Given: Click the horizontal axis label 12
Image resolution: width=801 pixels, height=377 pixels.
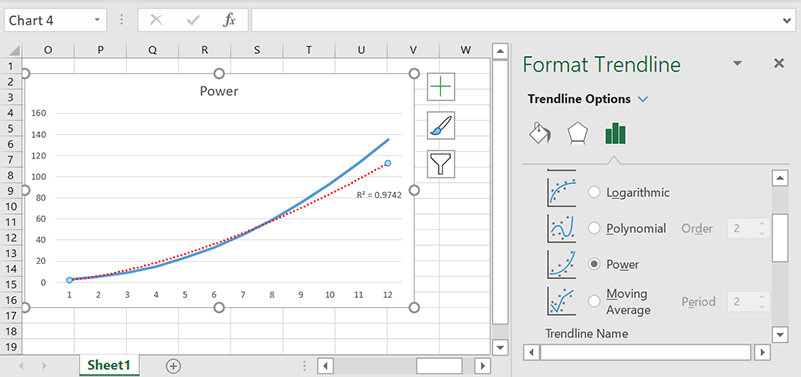Looking at the screenshot, I should point(388,295).
